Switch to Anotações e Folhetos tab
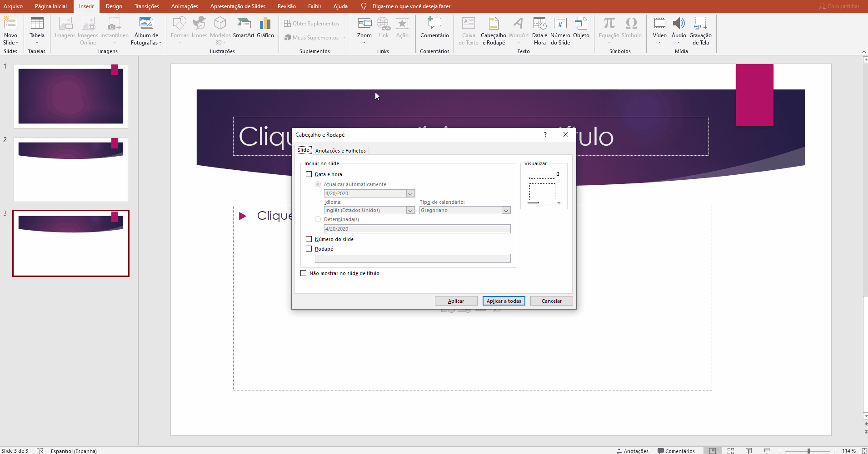This screenshot has height=454, width=868. [340, 151]
